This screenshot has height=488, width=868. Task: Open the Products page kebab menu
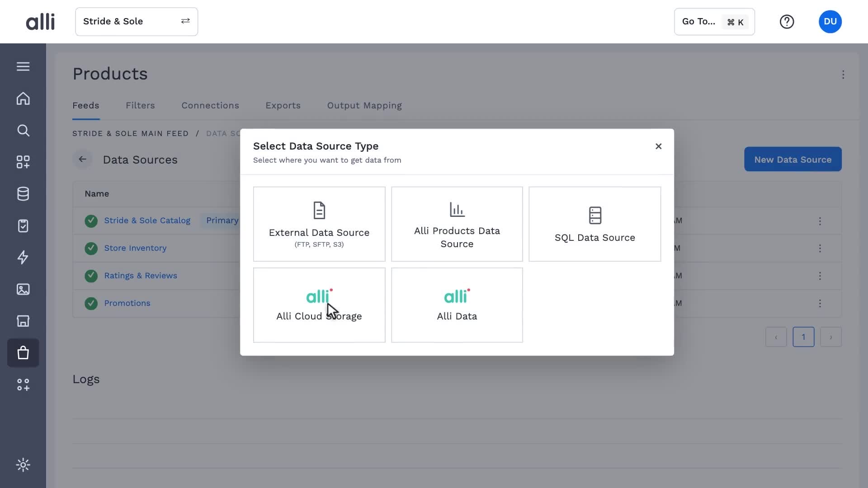point(843,75)
